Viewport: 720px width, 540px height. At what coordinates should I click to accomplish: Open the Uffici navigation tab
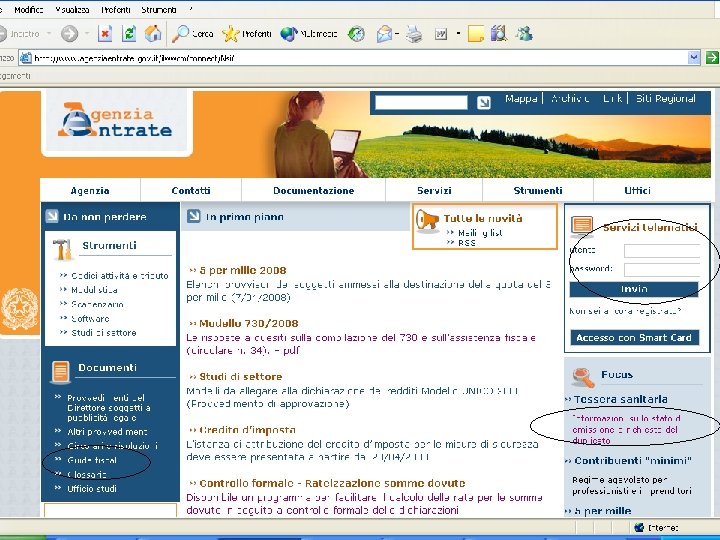point(637,190)
